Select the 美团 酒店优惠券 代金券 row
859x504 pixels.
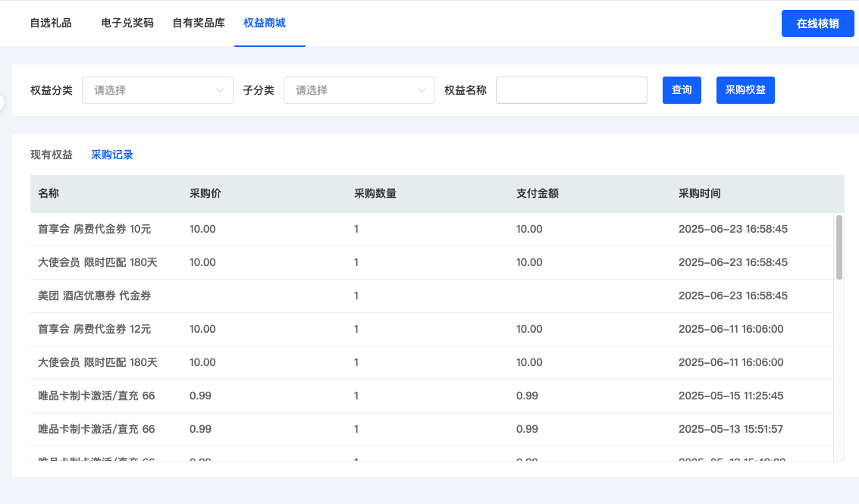click(95, 296)
